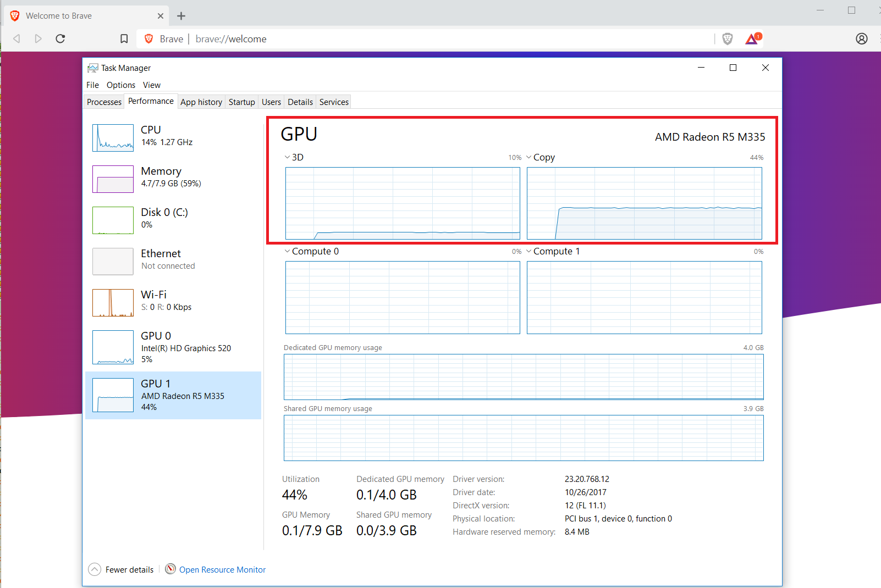Select the Memory usage graph thumbnail
This screenshot has width=881, height=588.
pyautogui.click(x=113, y=179)
